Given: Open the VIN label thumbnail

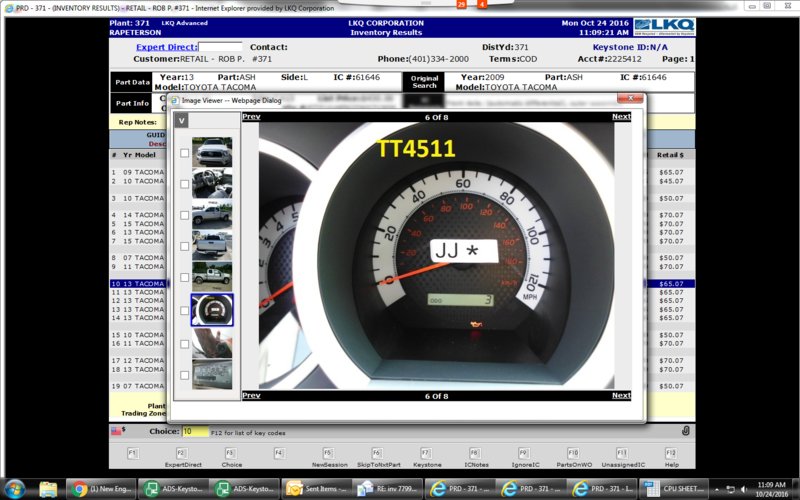Looking at the screenshot, I should tap(212, 374).
